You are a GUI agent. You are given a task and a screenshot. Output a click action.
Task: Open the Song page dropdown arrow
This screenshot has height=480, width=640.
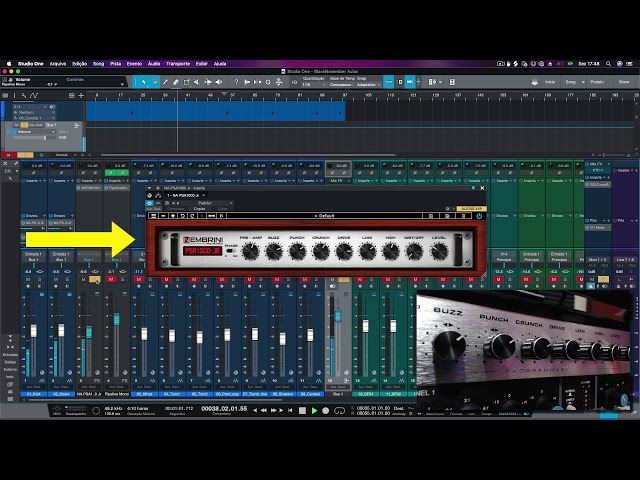coord(583,82)
